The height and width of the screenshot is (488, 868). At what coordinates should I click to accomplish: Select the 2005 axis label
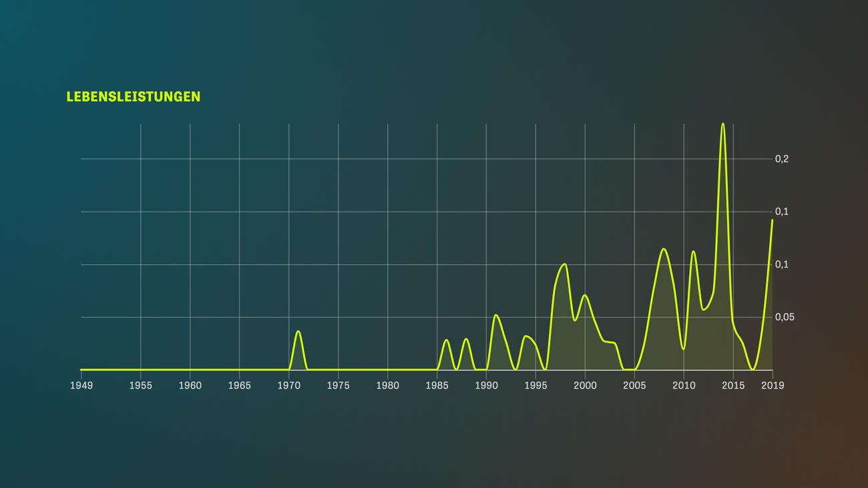pyautogui.click(x=634, y=386)
